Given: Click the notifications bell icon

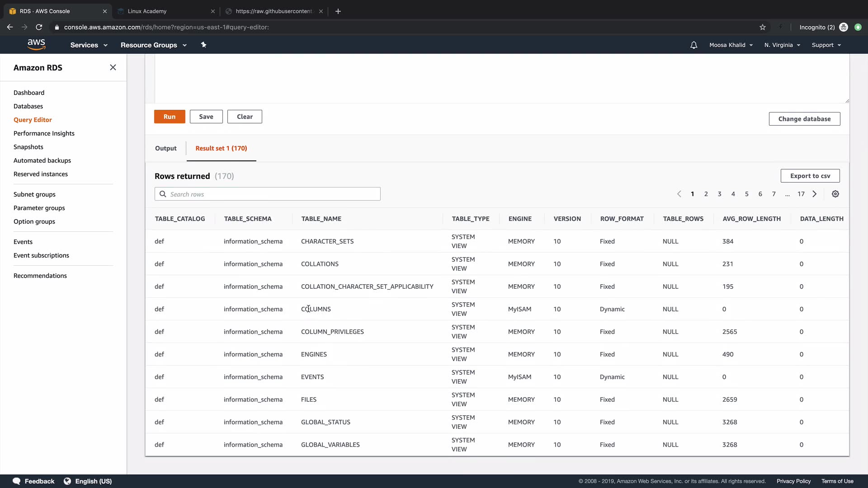Looking at the screenshot, I should pos(693,45).
